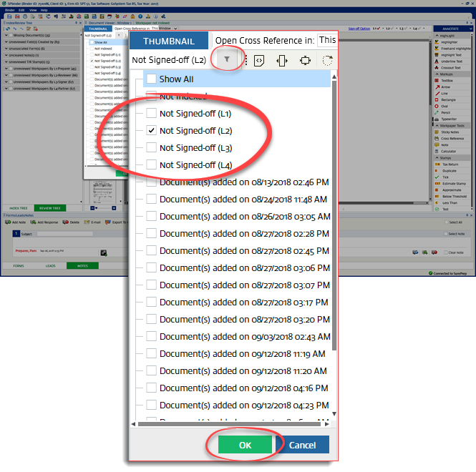Viewport: 476px width, 472px height.
Task: Add a Sticky Notes workpaper tool
Action: [447, 132]
